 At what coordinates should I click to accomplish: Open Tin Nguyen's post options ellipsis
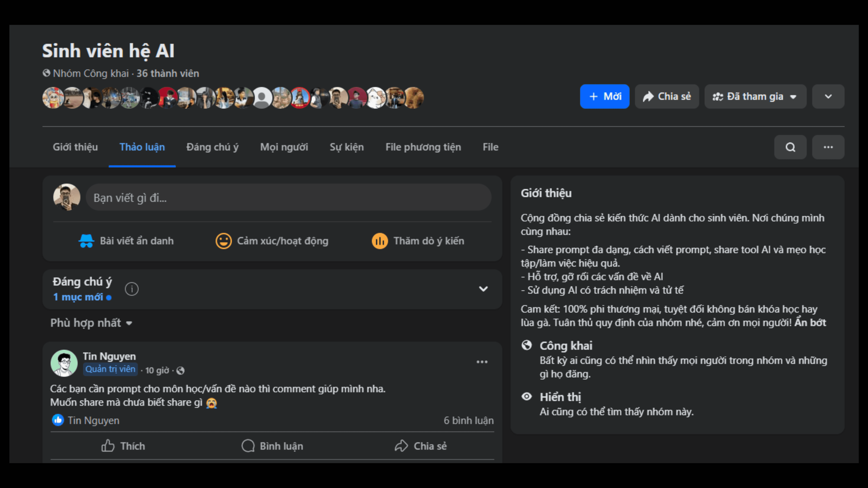pyautogui.click(x=482, y=362)
